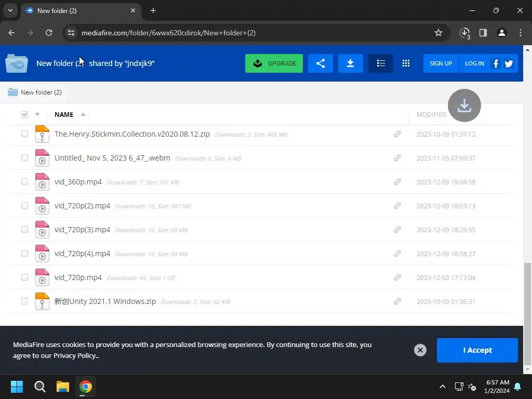Show hidden system tray icons
Viewport: 532px width, 399px height.
[x=443, y=387]
